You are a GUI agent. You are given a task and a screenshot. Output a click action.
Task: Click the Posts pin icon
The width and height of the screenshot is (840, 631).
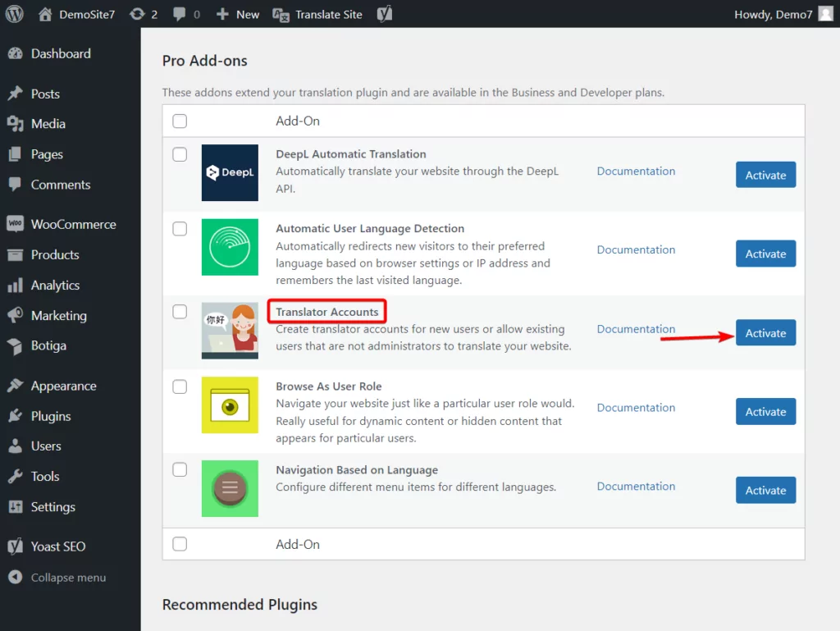[16, 94]
